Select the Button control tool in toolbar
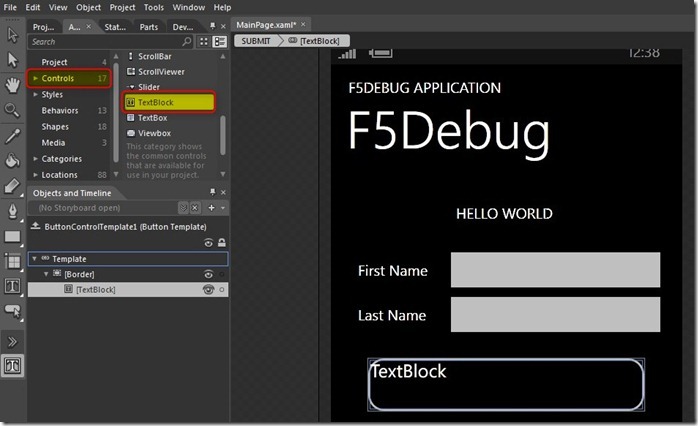The width and height of the screenshot is (698, 426). (x=12, y=312)
